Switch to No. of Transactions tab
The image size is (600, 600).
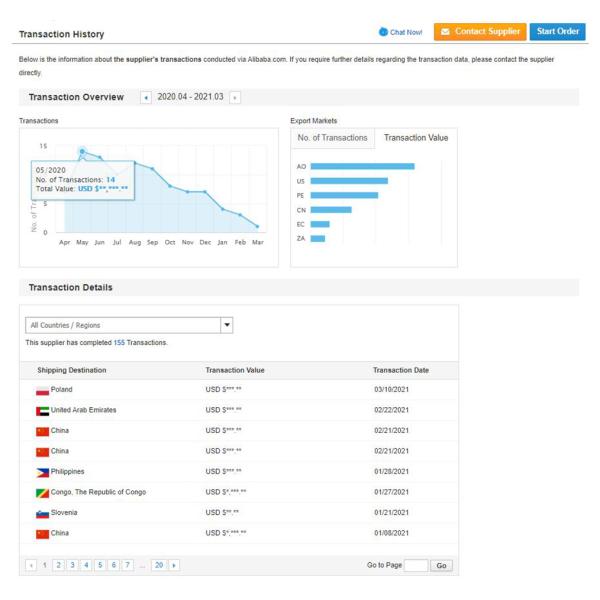point(332,137)
